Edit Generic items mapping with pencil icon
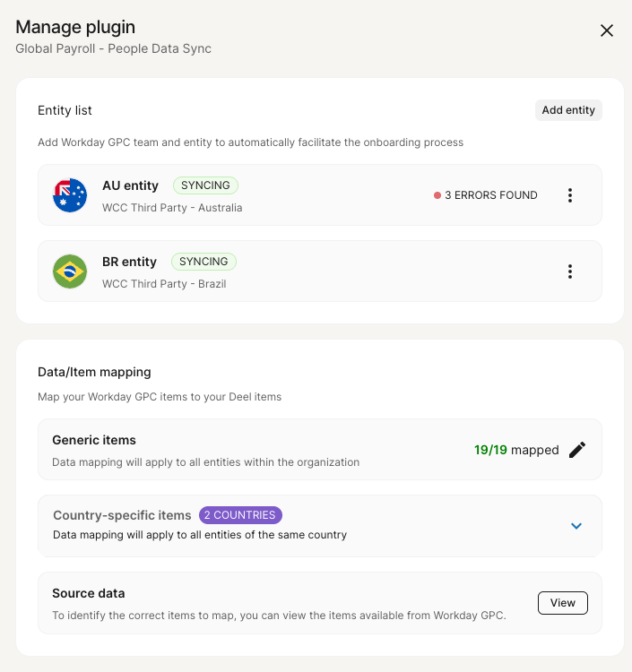This screenshot has height=672, width=632. point(577,450)
